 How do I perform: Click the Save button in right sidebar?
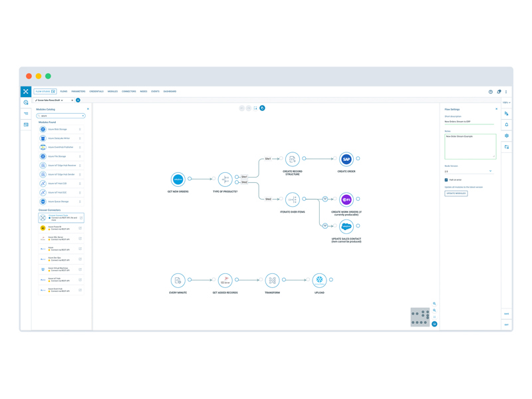pos(507,314)
